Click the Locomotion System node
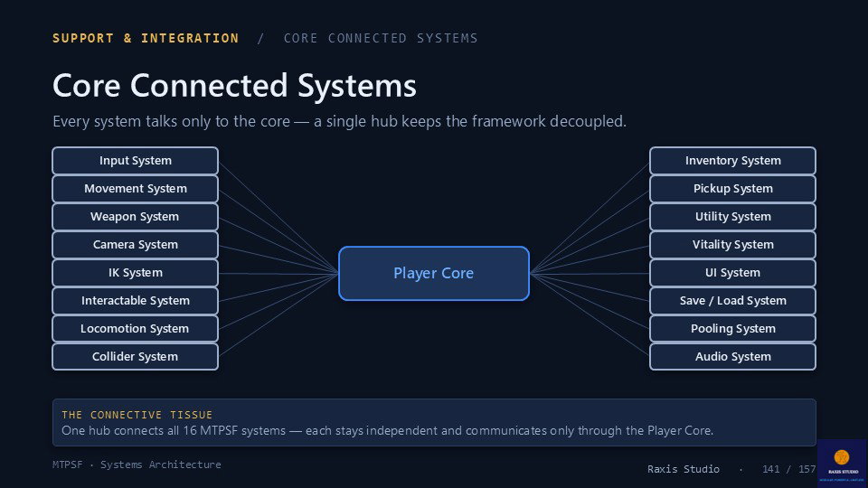 click(135, 329)
